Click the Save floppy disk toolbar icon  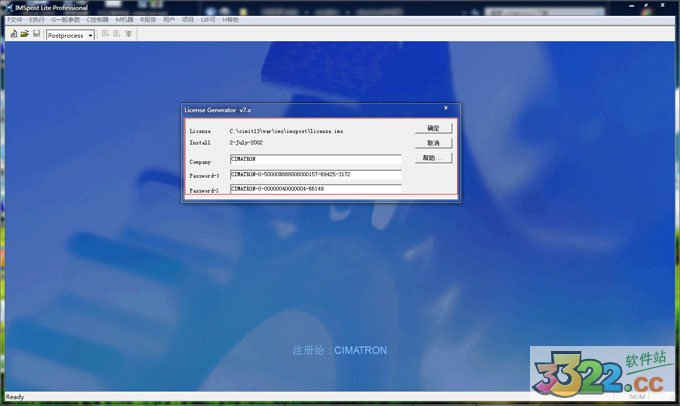(x=36, y=34)
